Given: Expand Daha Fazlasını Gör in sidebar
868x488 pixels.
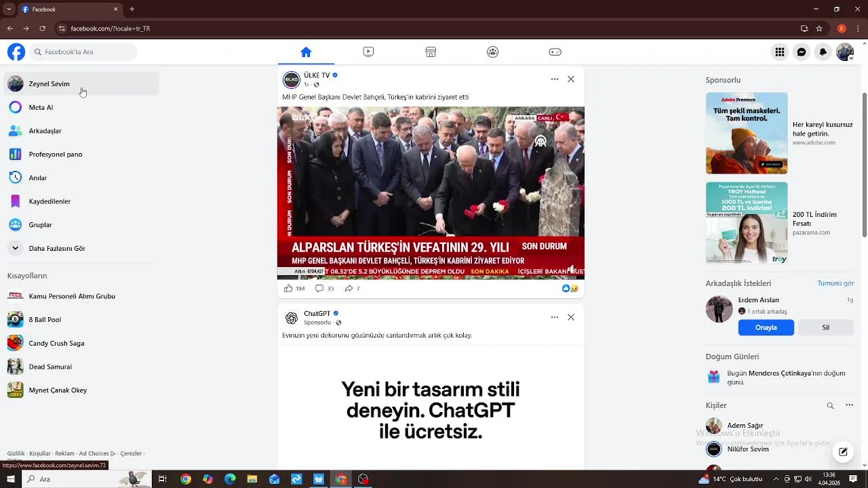Looking at the screenshot, I should pos(81,248).
